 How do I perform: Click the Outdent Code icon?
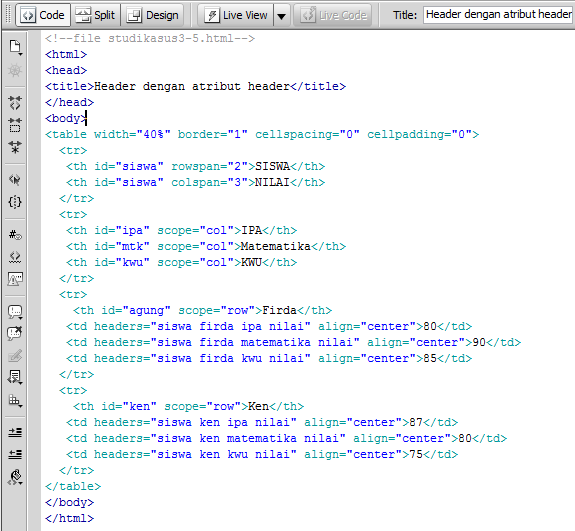[x=15, y=455]
